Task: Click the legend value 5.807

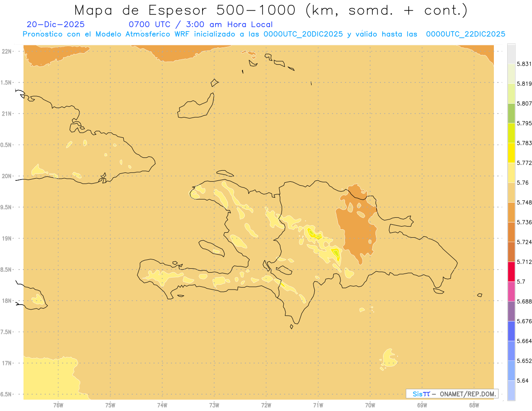Action: coord(524,103)
